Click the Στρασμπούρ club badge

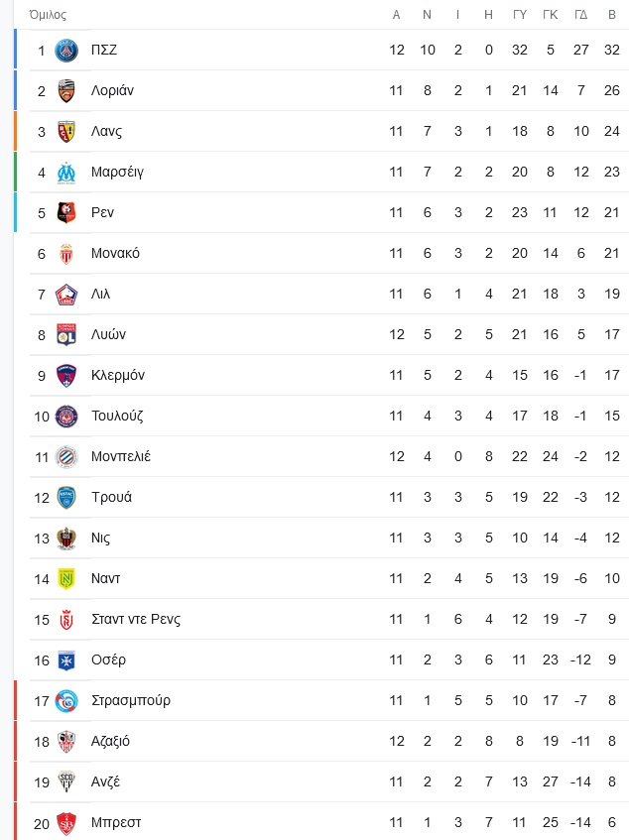click(x=65, y=701)
